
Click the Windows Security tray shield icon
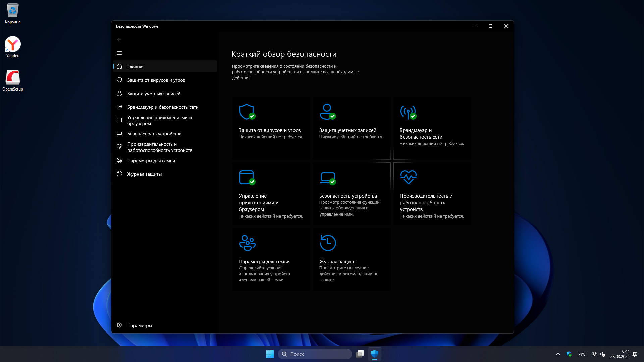[569, 354]
